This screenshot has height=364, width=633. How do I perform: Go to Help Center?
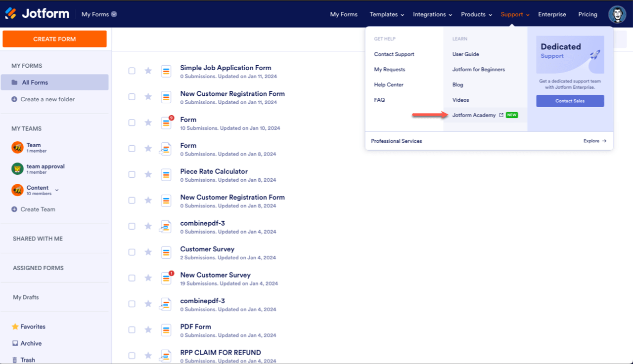(x=389, y=85)
